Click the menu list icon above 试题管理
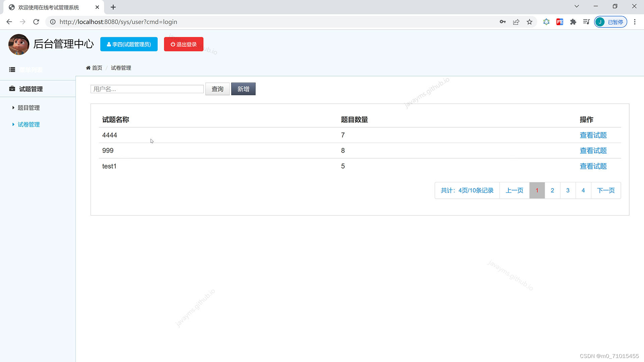Screen dimensions: 644x362 (12, 69)
